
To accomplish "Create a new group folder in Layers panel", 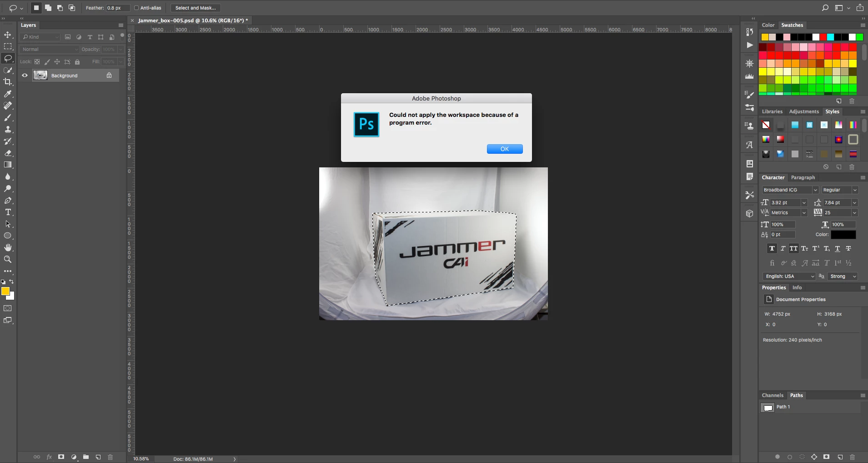I will [x=86, y=457].
